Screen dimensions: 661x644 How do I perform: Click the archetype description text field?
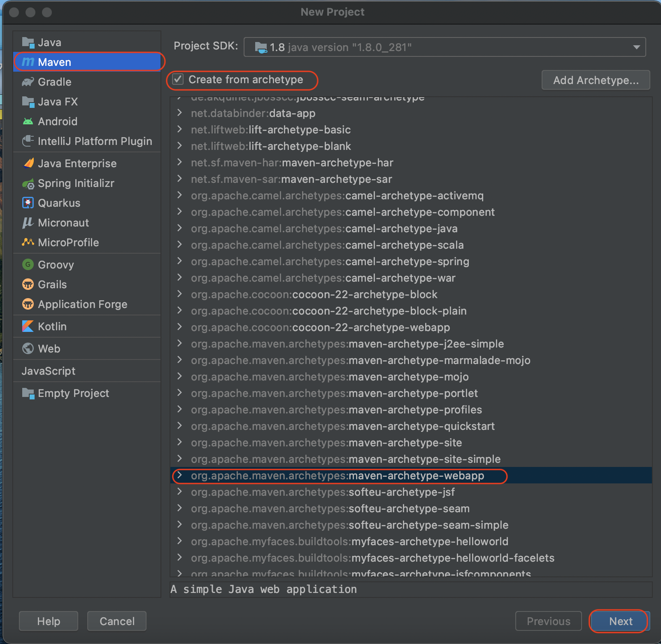(x=411, y=589)
